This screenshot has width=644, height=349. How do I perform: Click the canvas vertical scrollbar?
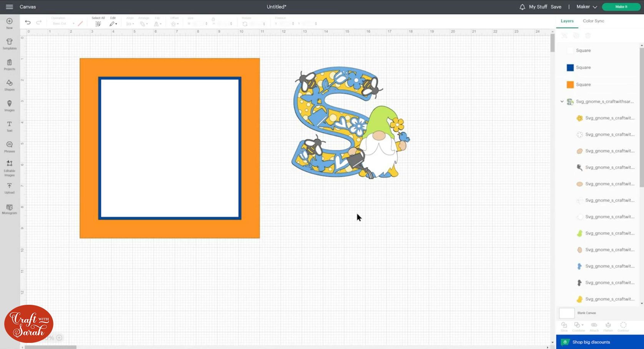(553, 43)
